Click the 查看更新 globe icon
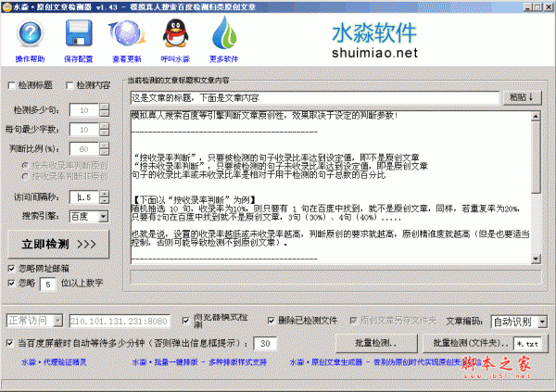Screen dimensions: 556x392 pos(127,33)
